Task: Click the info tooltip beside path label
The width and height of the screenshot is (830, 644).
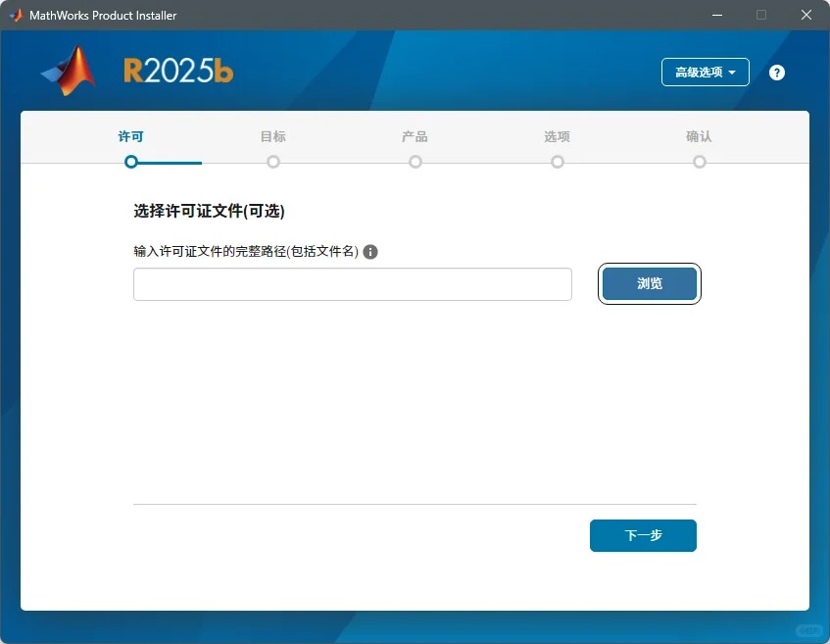Action: point(370,252)
